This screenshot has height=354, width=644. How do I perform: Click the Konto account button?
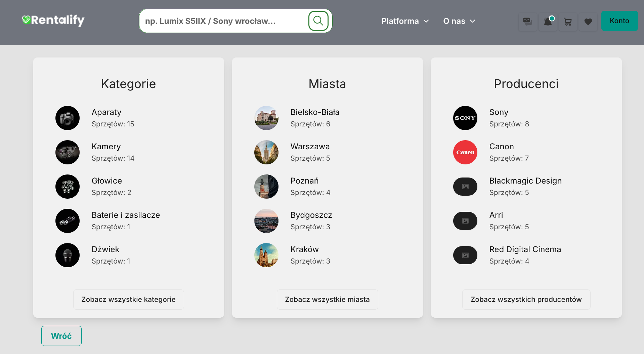[x=619, y=21]
